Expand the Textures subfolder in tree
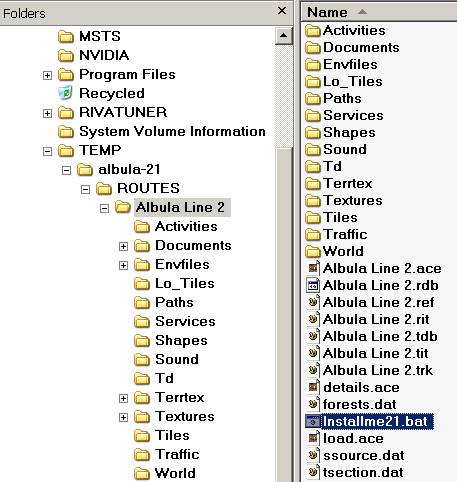The width and height of the screenshot is (457, 482). click(123, 417)
